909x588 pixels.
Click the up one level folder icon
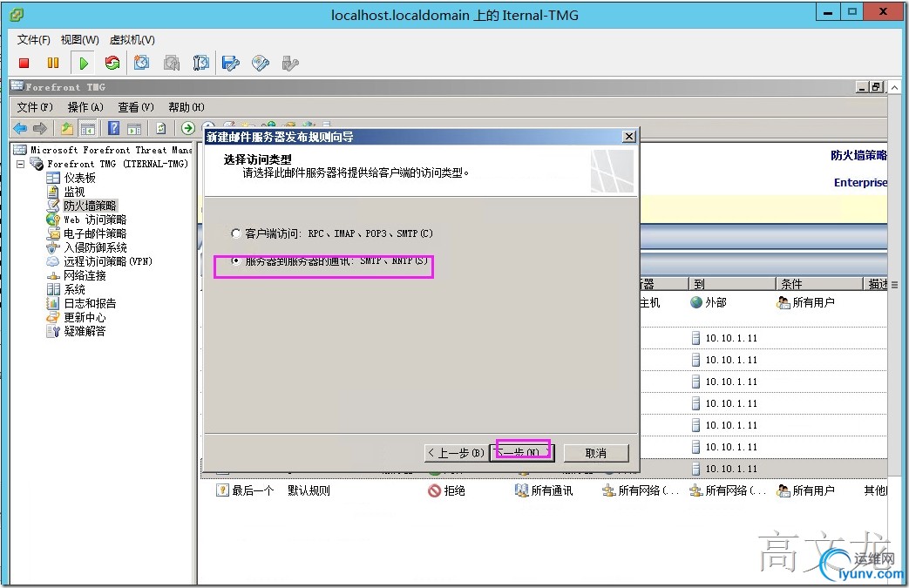coord(67,128)
